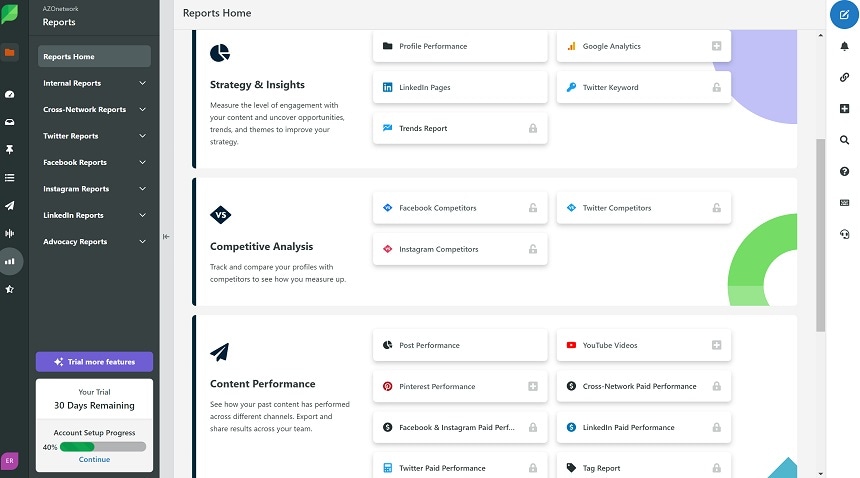Image resolution: width=860 pixels, height=478 pixels.
Task: Open the search magnifier icon
Action: pyautogui.click(x=844, y=140)
